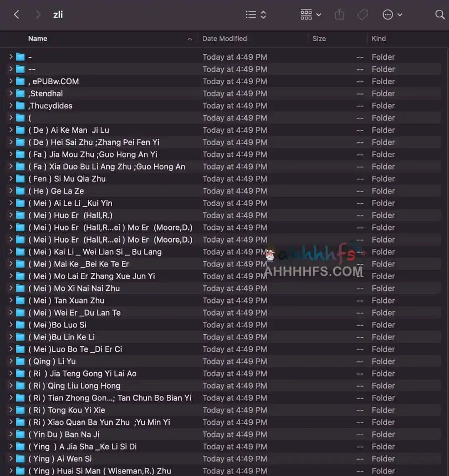
Task: Toggle sort order arrow in Name column
Action: (x=190, y=39)
